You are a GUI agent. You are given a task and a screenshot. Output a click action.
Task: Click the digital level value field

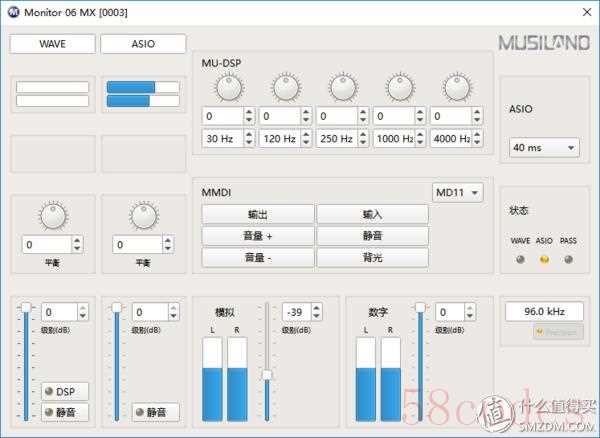450,312
